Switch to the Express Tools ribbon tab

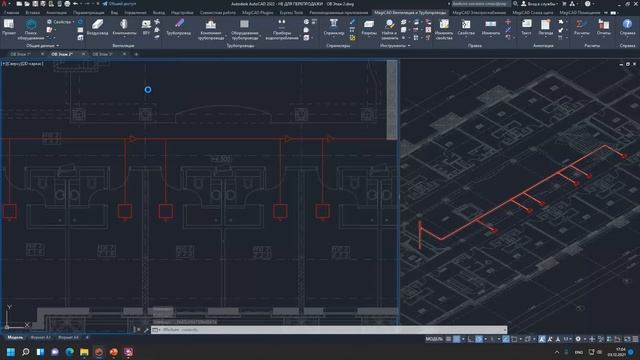coord(291,13)
